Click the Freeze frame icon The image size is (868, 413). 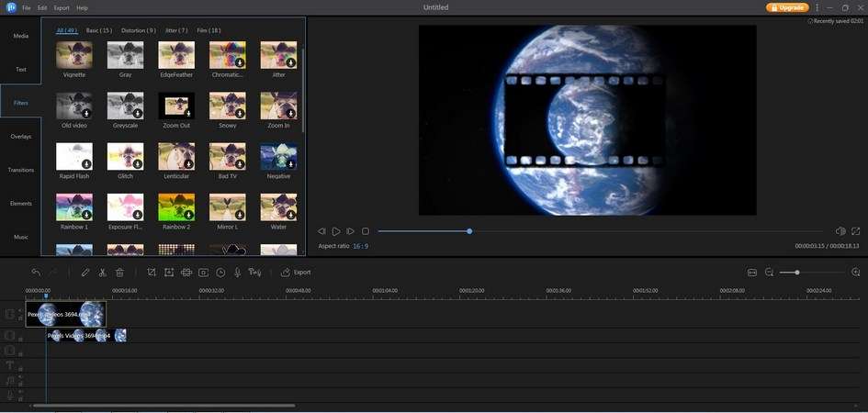(204, 272)
